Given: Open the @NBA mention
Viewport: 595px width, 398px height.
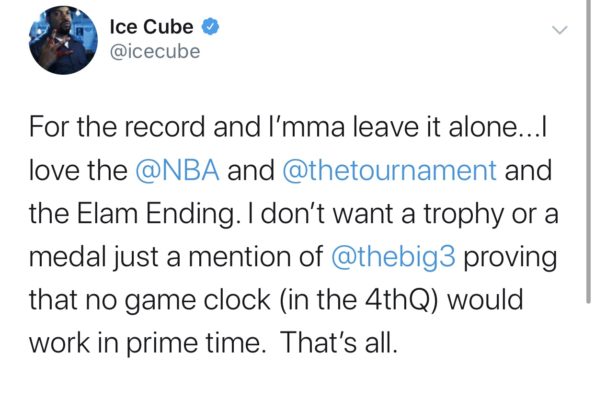Looking at the screenshot, I should coord(177,170).
